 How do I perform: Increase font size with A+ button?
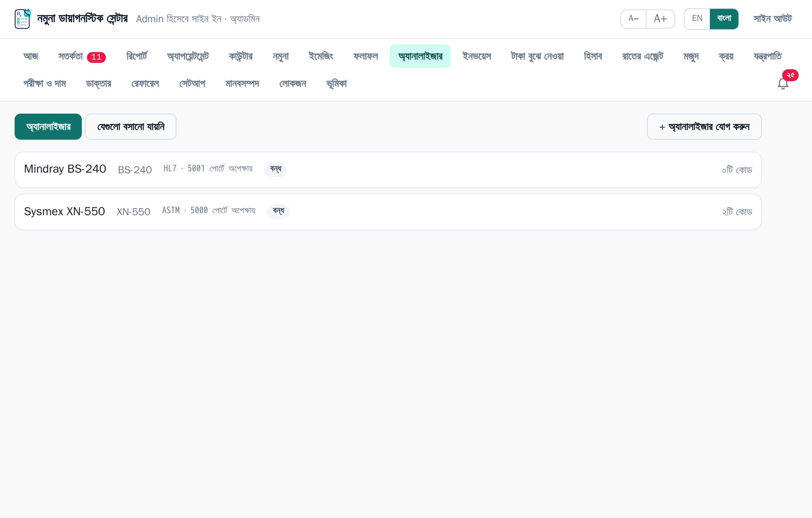pos(660,19)
